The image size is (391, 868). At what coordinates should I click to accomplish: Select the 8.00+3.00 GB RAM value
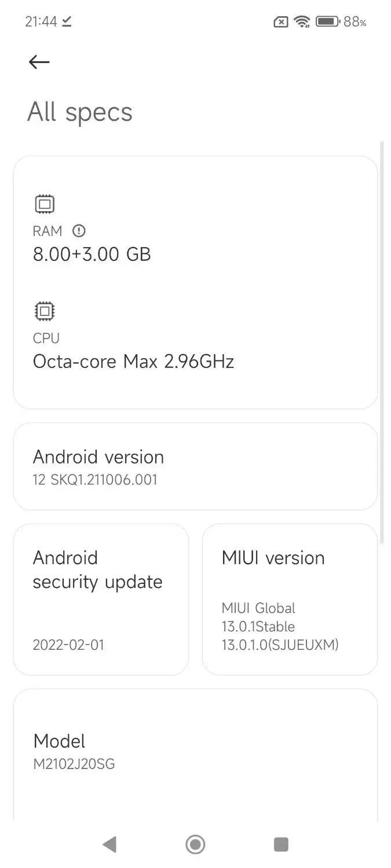92,254
